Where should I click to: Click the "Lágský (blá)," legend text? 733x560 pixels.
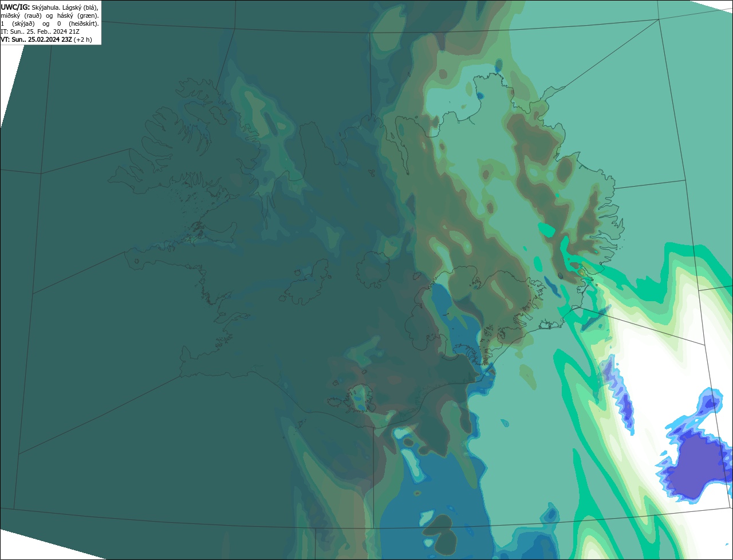[x=80, y=8]
